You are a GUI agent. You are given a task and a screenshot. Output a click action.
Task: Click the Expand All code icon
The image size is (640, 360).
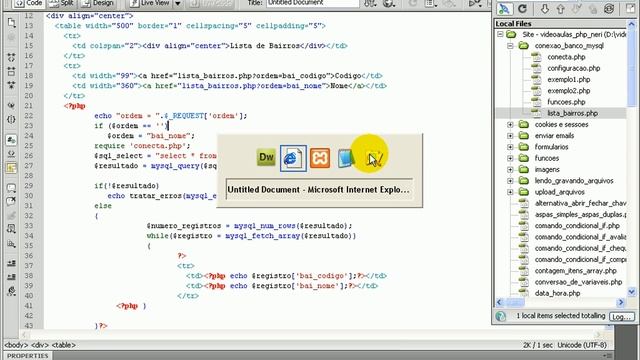point(11,85)
